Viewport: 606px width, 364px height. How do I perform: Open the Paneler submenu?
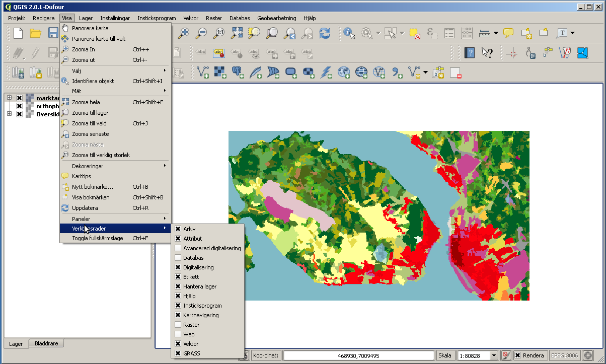(x=115, y=219)
